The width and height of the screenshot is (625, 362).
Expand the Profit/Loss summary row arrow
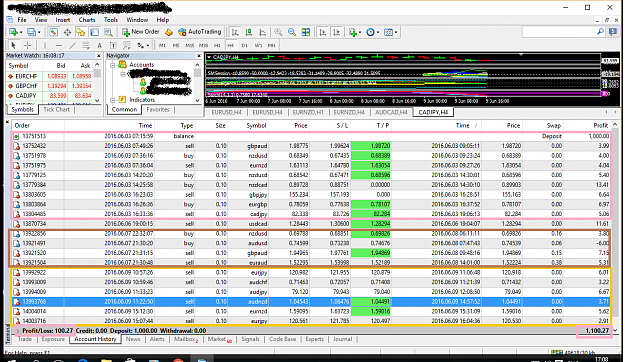pos(18,331)
